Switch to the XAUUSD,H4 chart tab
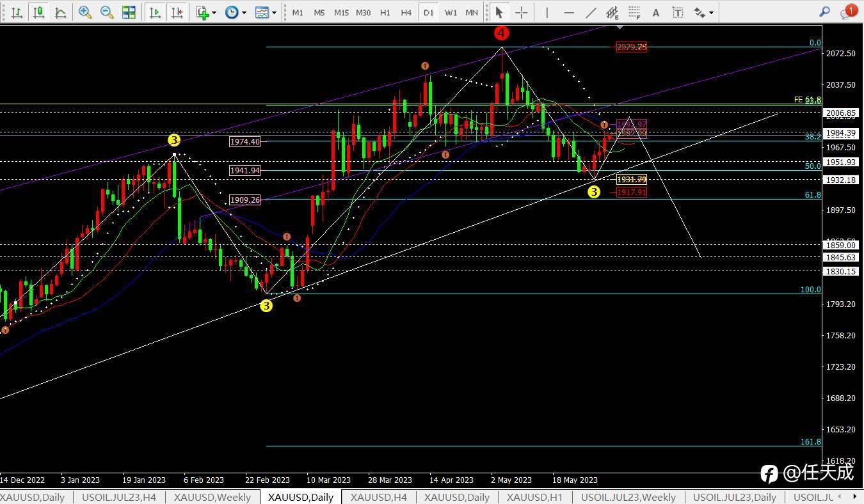Viewport: 864px width, 504px height. click(378, 497)
